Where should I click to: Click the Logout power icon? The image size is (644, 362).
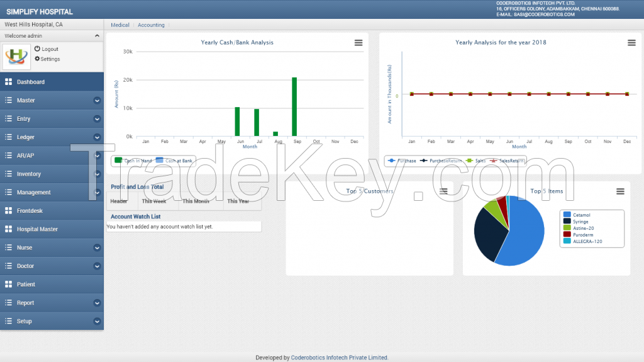37,49
